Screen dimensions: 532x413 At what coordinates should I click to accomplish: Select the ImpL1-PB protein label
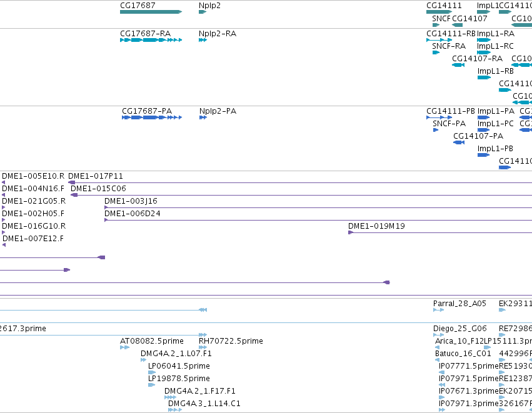click(495, 149)
